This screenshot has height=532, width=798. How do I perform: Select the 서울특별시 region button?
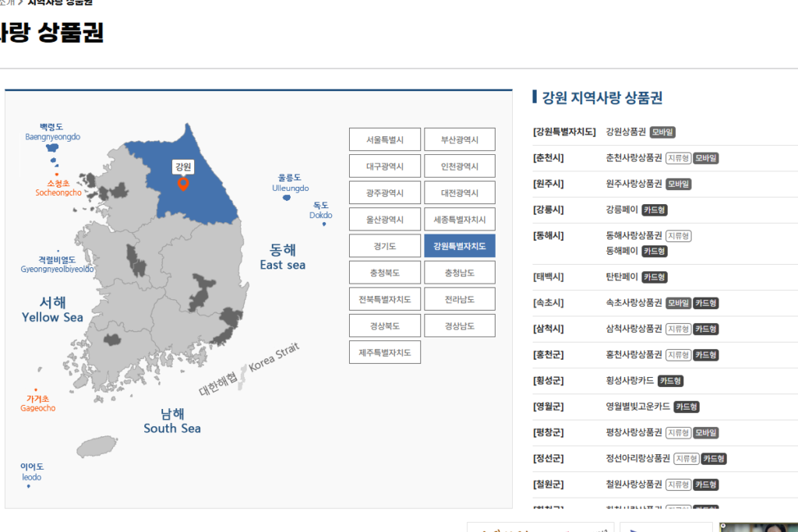coord(385,139)
